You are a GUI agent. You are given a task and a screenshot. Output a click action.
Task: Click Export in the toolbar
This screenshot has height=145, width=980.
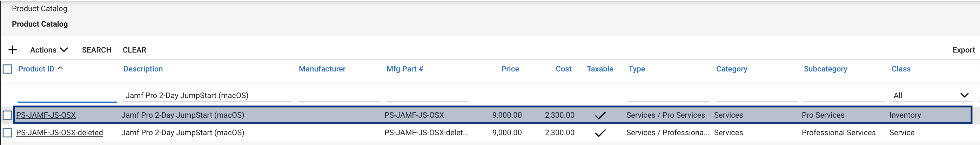pyautogui.click(x=963, y=50)
